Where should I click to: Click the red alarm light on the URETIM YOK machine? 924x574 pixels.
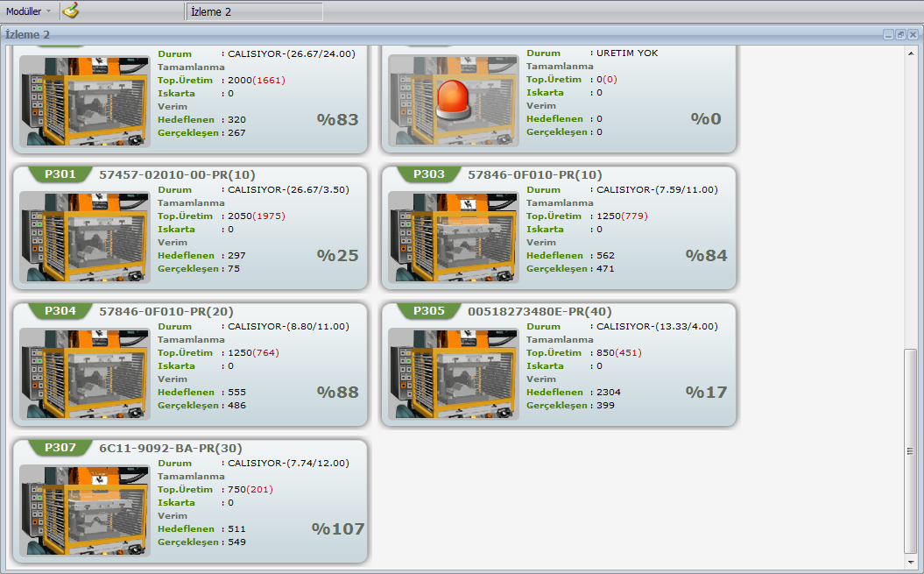click(x=454, y=99)
